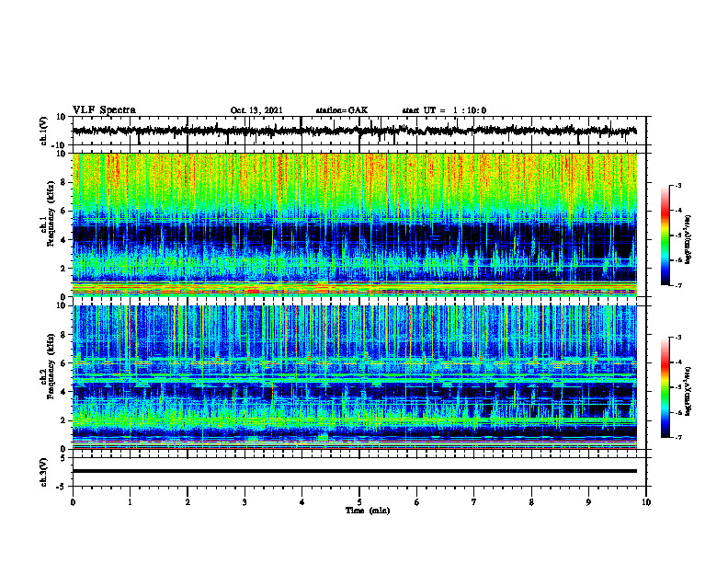Click the "-3" label on ch.1 colorbar

coord(678,185)
